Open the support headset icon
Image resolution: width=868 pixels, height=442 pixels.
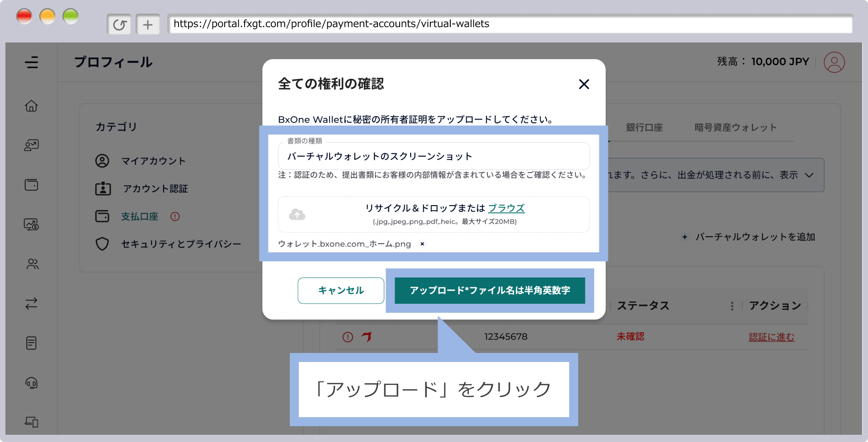(31, 383)
